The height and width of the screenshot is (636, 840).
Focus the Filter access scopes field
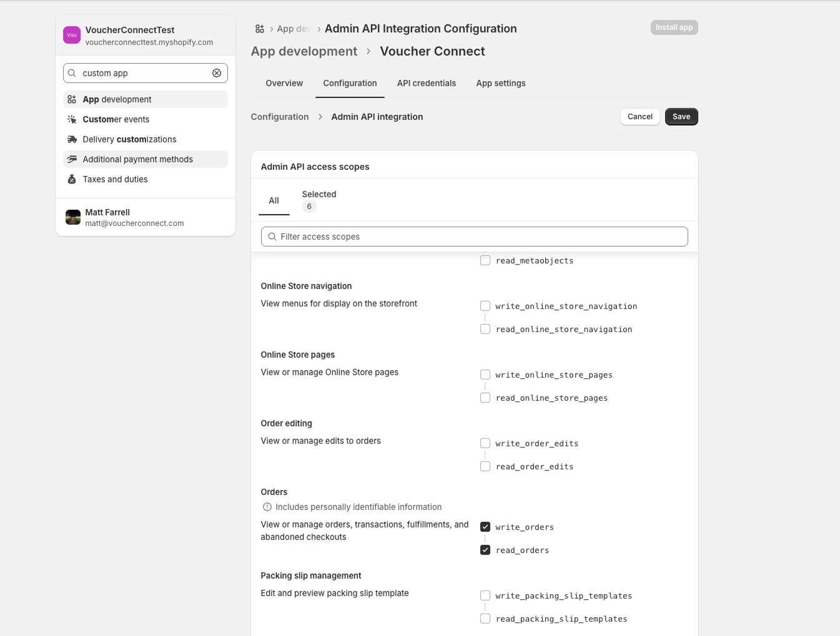(475, 237)
